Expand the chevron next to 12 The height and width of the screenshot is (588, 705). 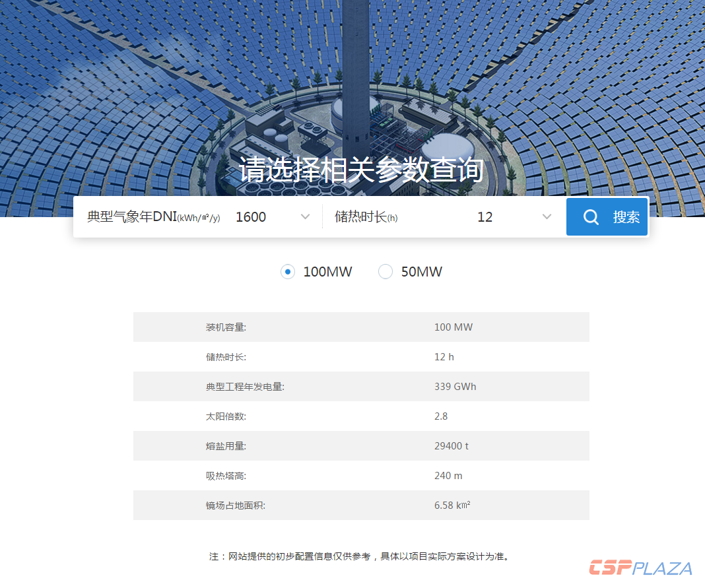coord(547,216)
